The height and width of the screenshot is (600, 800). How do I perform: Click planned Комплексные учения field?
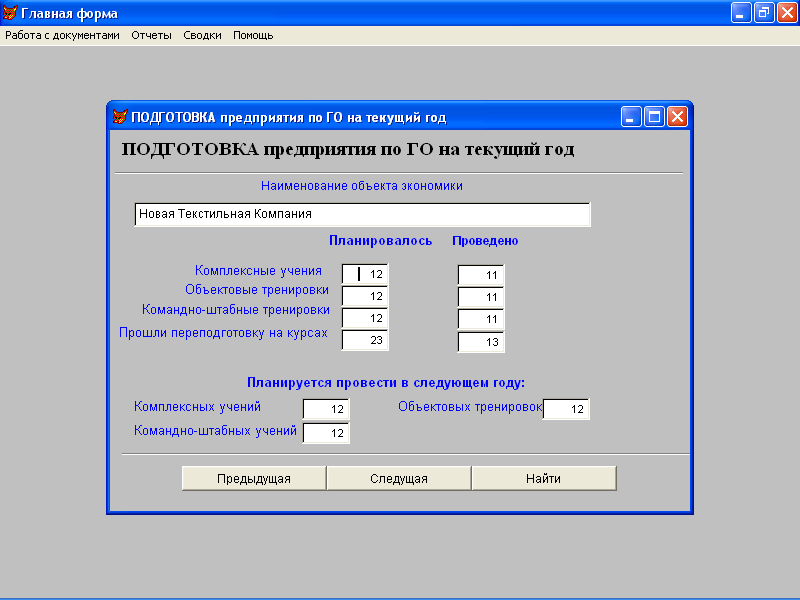365,274
